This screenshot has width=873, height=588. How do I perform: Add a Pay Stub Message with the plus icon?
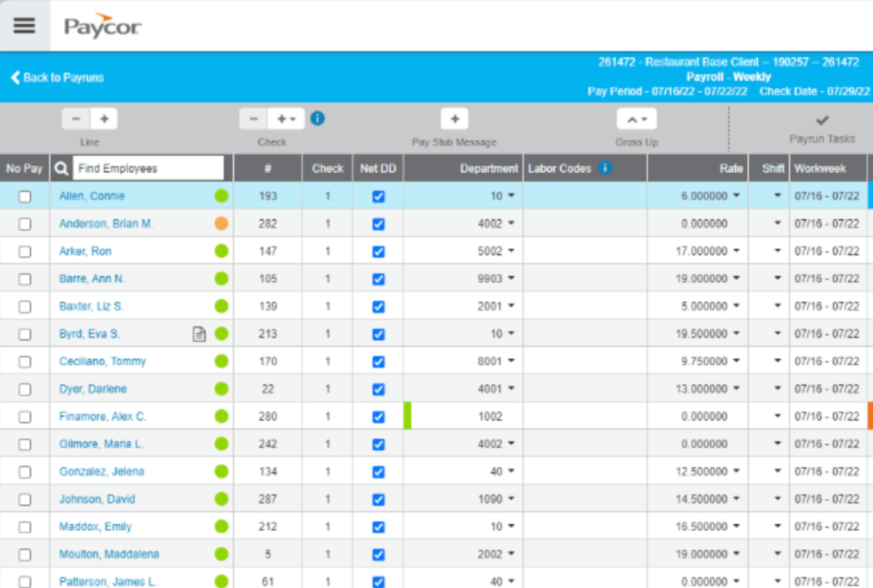pyautogui.click(x=454, y=118)
